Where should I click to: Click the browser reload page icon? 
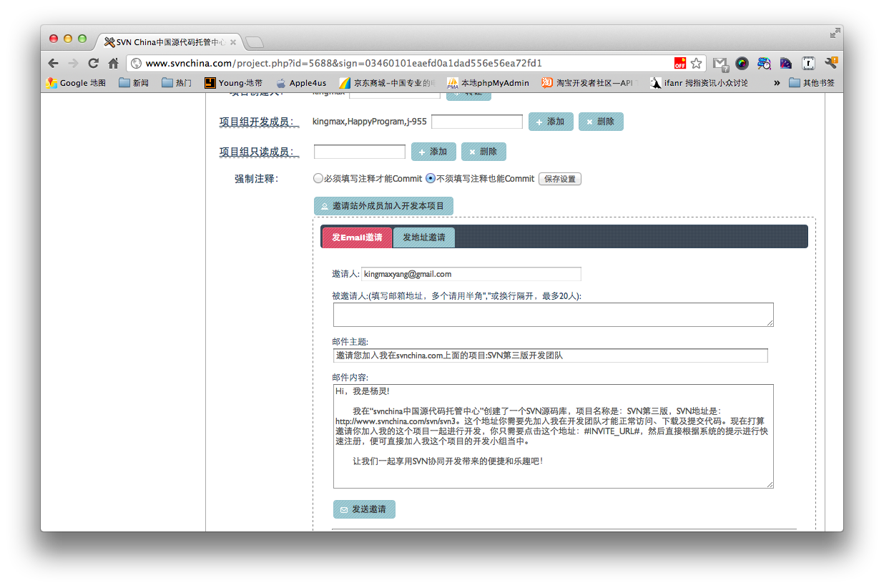[93, 63]
